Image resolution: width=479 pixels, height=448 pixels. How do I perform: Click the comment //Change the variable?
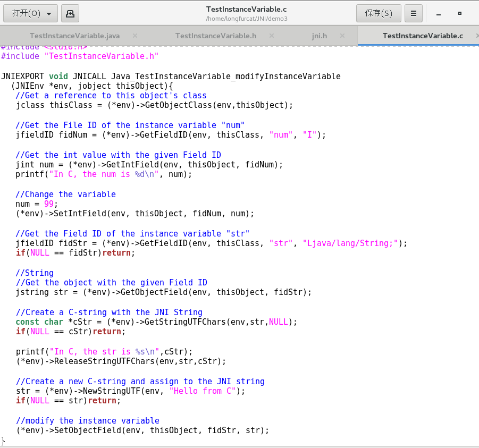(65, 194)
